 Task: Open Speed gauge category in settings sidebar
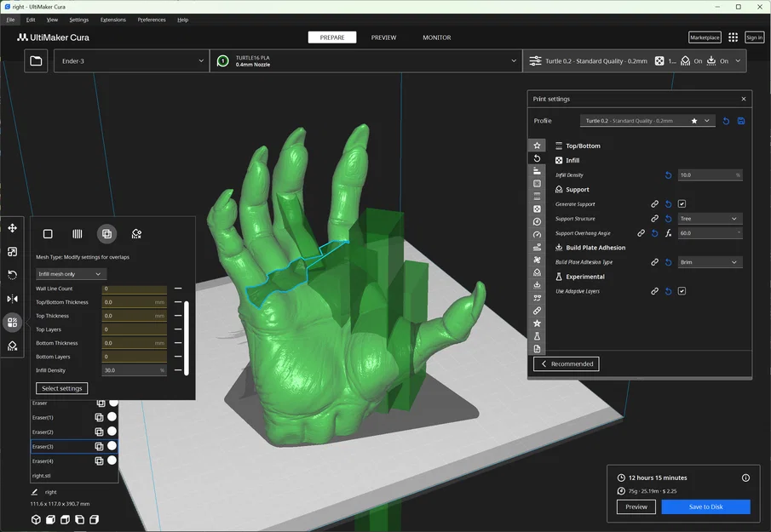[537, 234]
